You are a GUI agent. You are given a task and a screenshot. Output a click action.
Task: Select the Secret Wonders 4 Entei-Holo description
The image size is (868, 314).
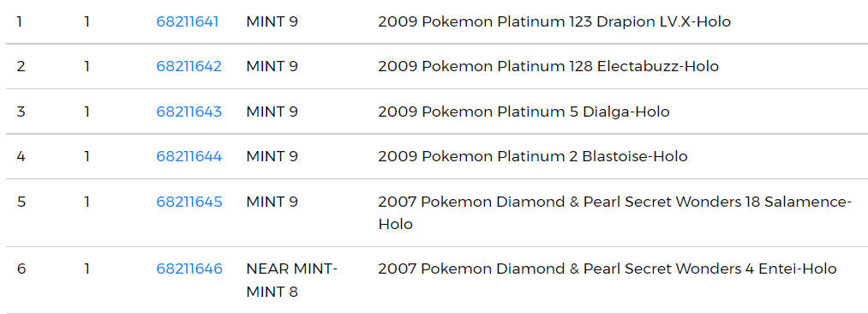(608, 269)
